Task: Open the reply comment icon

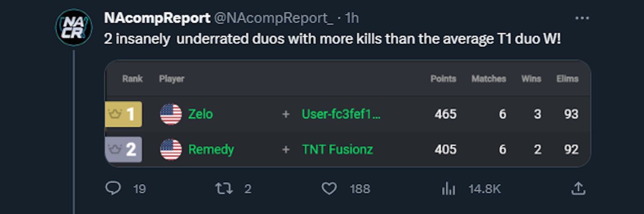Action: tap(113, 189)
